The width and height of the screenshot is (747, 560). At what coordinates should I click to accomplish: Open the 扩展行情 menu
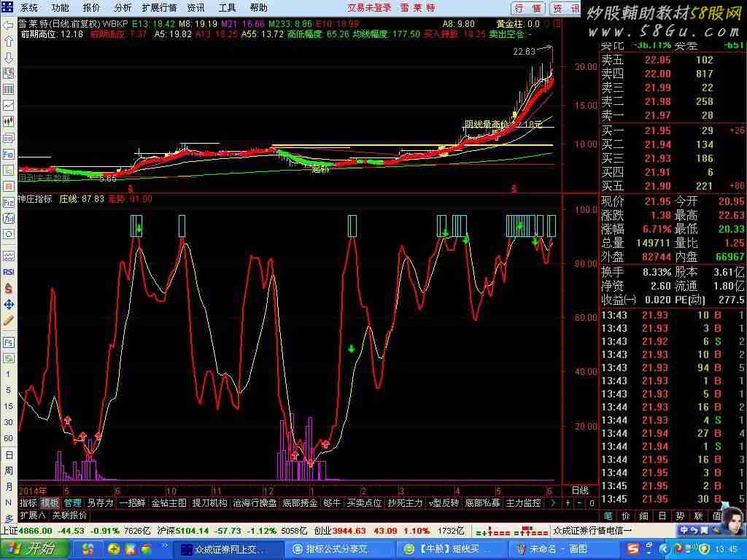[159, 7]
